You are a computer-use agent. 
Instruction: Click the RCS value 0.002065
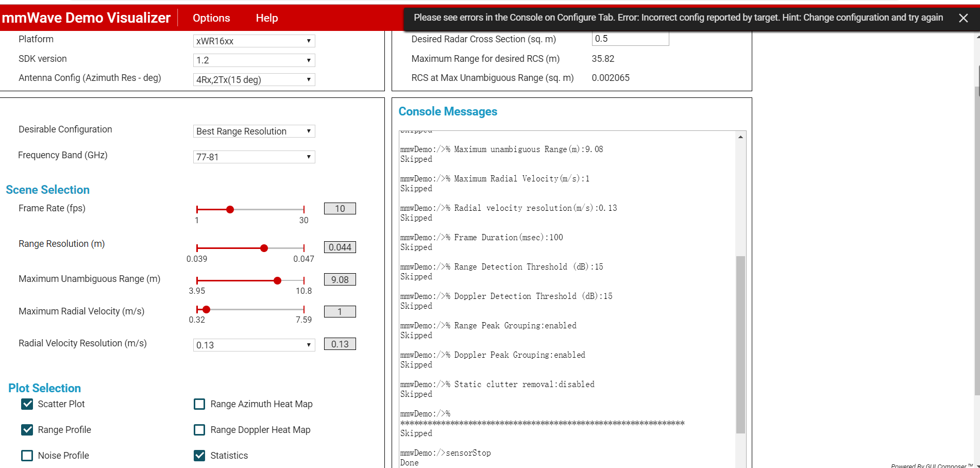click(611, 78)
